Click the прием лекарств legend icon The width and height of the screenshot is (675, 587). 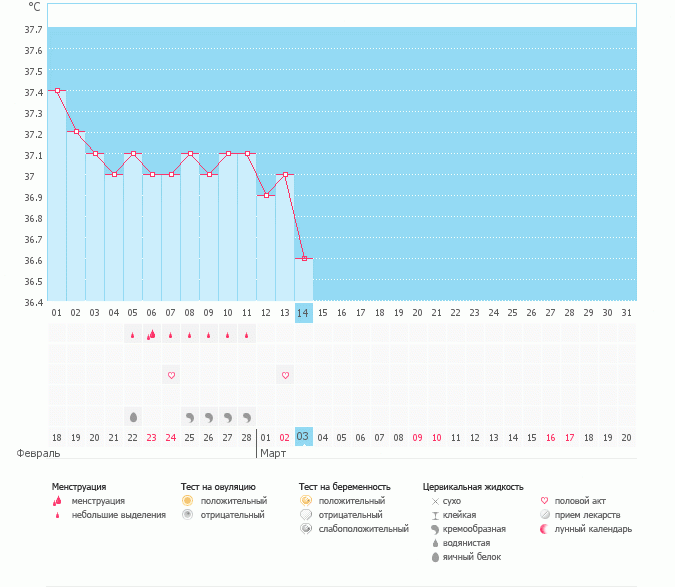point(545,514)
